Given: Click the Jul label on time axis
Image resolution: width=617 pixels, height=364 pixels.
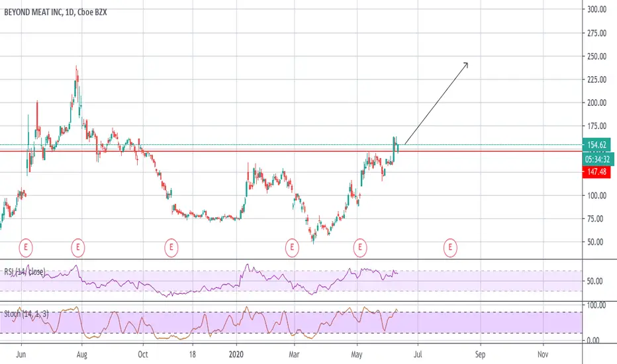Looking at the screenshot, I should coord(418,354).
